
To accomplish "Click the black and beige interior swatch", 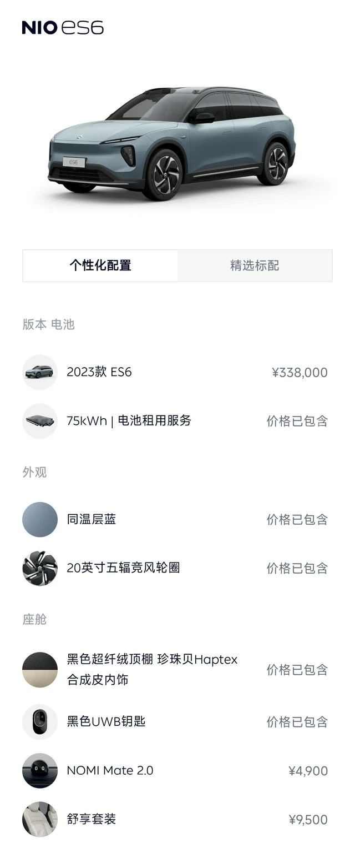I will 40,670.
